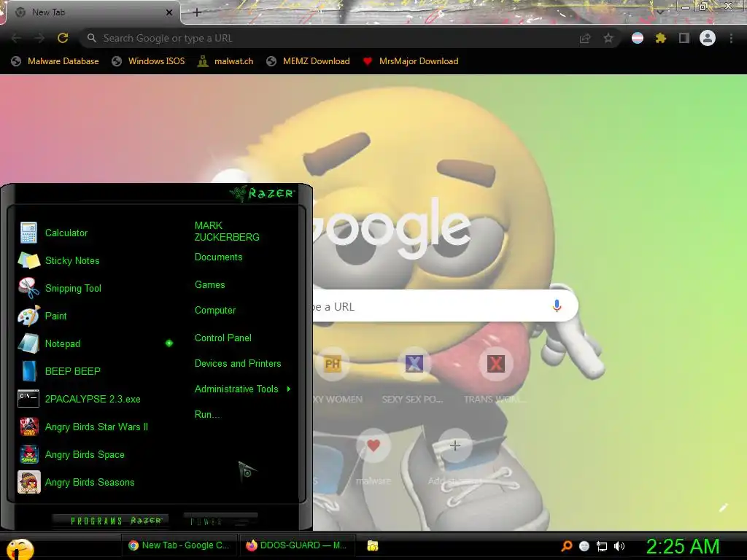Click the striped flag extension icon
Screen dimensions: 747x560
point(638,38)
